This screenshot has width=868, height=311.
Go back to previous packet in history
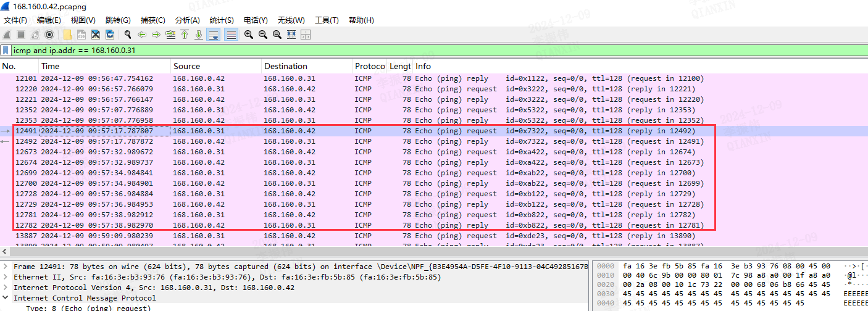click(142, 35)
